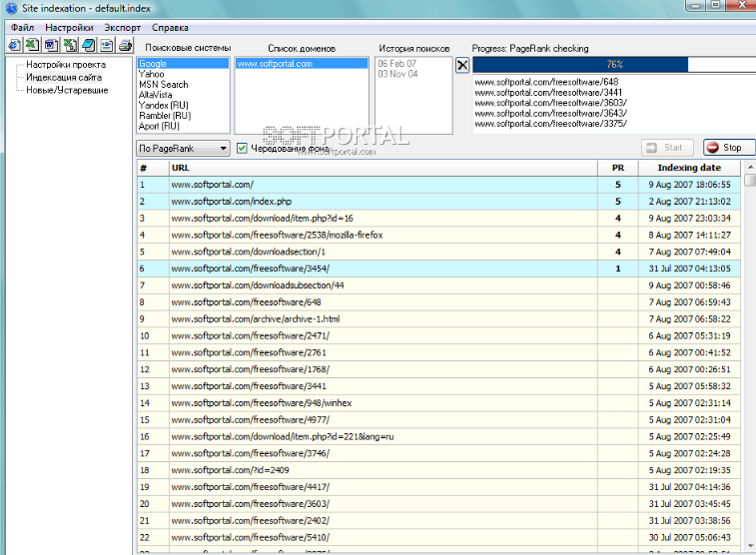
Task: Click the 76% PageRank progress bar
Action: (x=613, y=65)
